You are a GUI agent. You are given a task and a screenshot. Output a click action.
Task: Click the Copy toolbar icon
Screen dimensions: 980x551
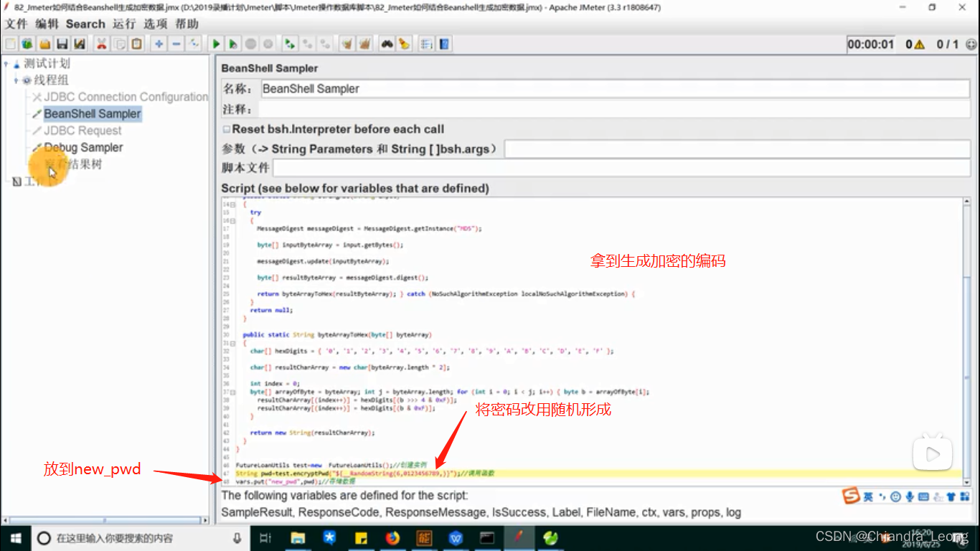(120, 44)
